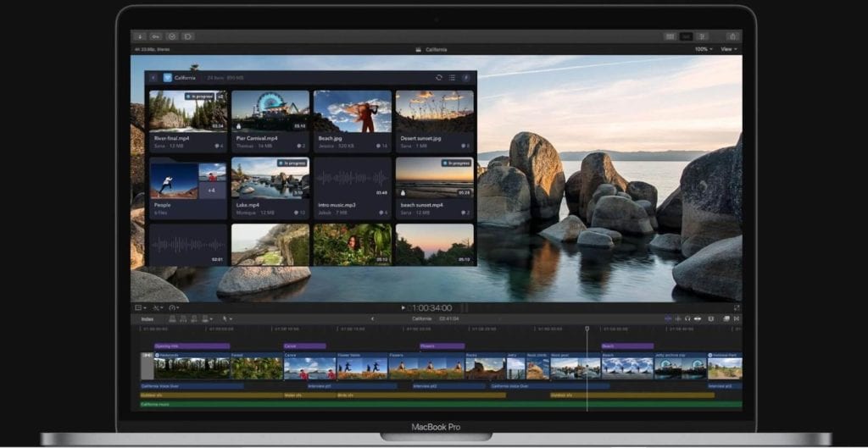This screenshot has width=868, height=448.
Task: Select the purple Flowers title clip
Action: 442,346
